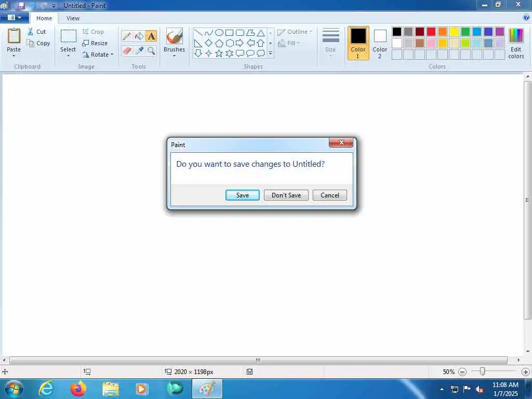Choose the Right triangle shape
Viewport: 532px width, 399px height.
[x=198, y=43]
